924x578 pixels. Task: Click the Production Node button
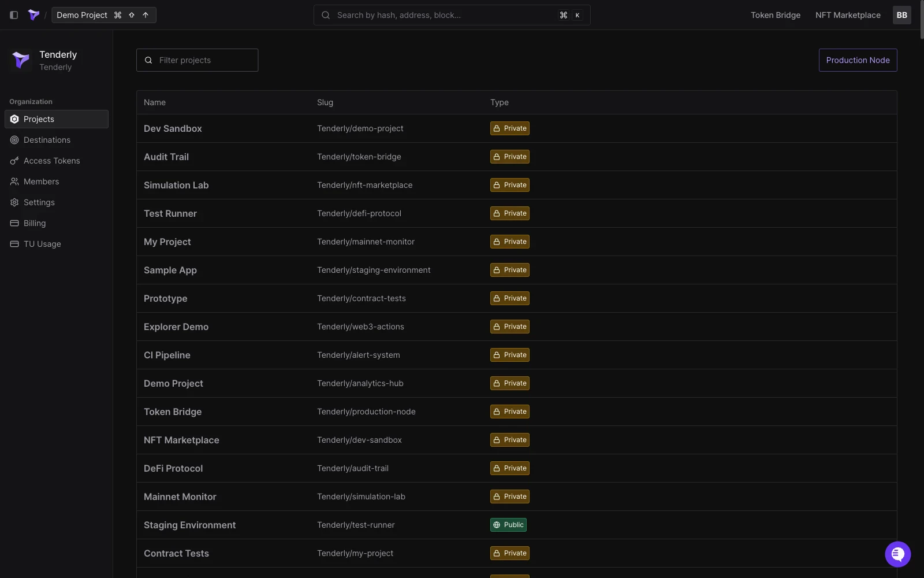[x=858, y=60]
